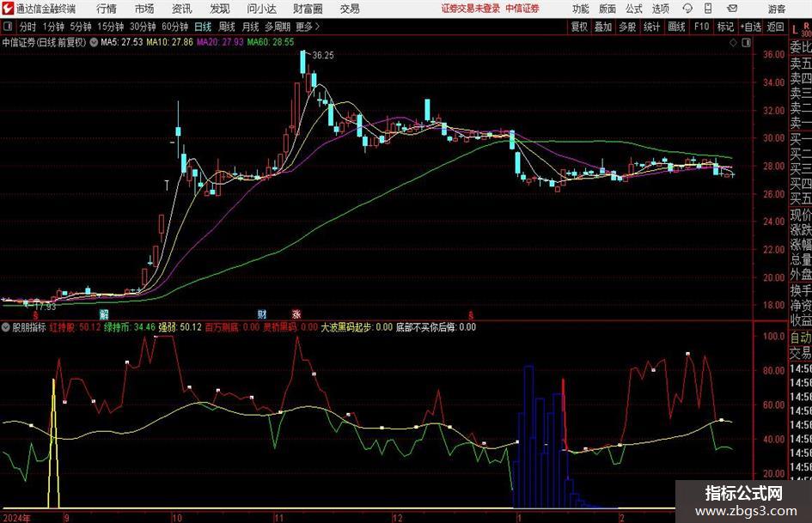Click the 中信证券(日线 前复权) chart title
812x523 pixels.
point(44,42)
